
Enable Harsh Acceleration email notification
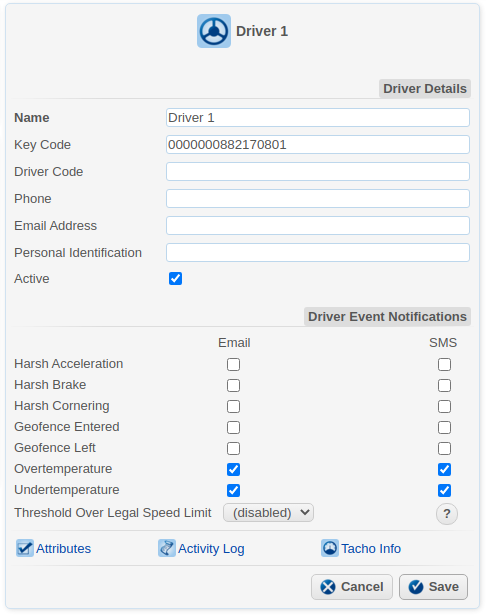tap(233, 364)
